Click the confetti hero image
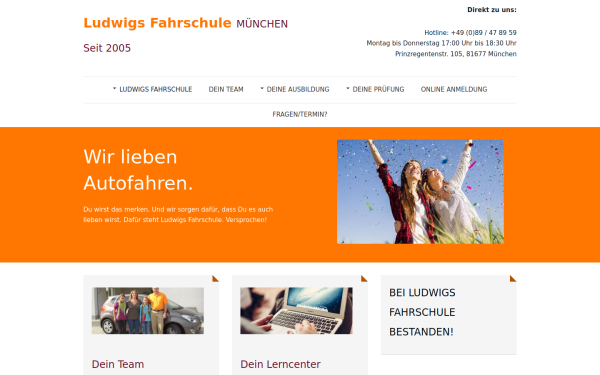The width and height of the screenshot is (600, 375). tap(420, 192)
